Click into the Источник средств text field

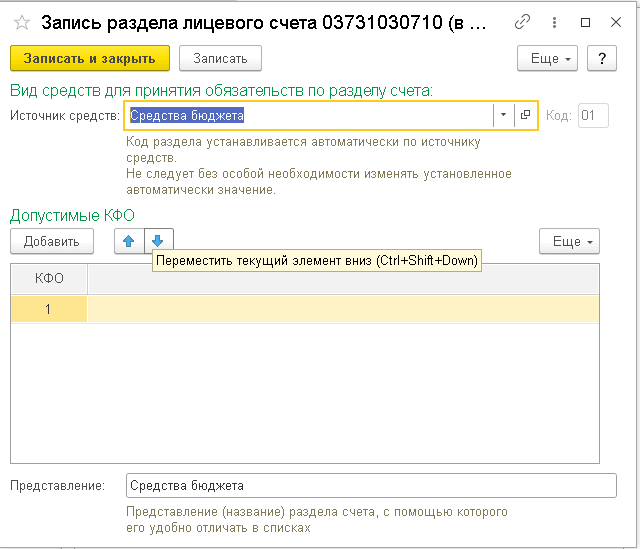(310, 116)
